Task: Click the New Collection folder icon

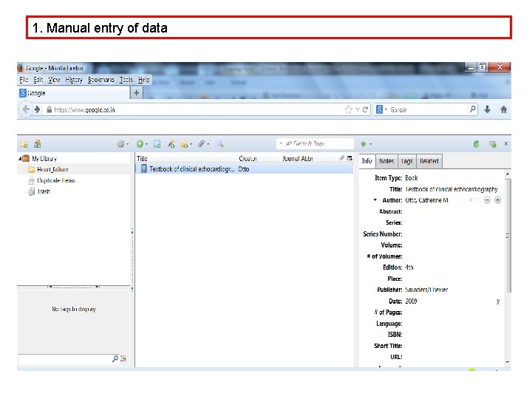Action: (24, 144)
